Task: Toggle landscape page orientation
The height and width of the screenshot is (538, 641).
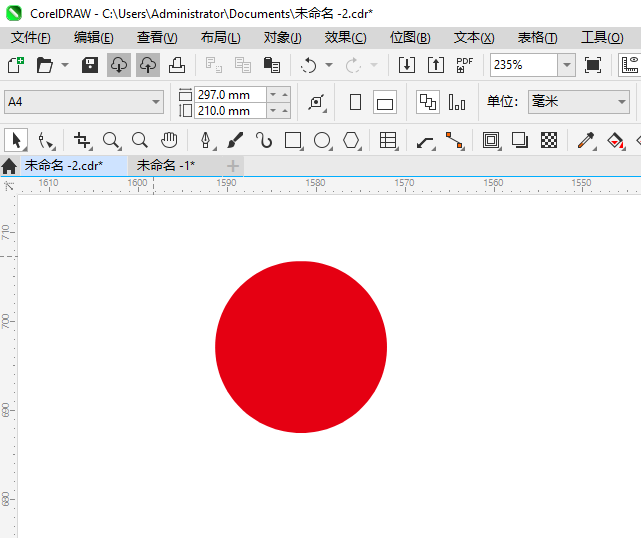Action: 385,102
